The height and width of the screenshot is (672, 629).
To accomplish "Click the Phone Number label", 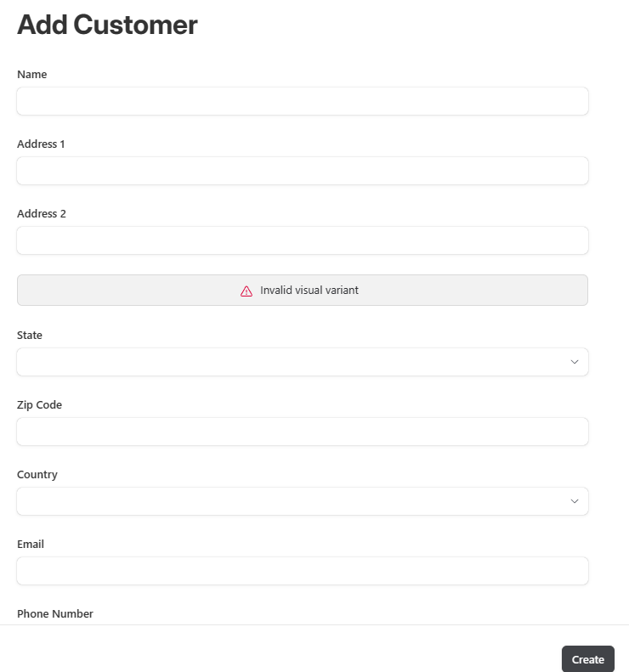I will tap(55, 613).
